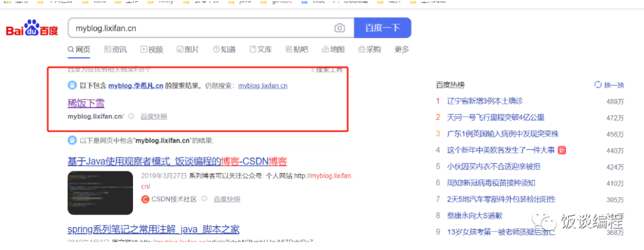This screenshot has height=250, width=644.
Task: Go to the 贴吧 tab
Action: tap(296, 50)
